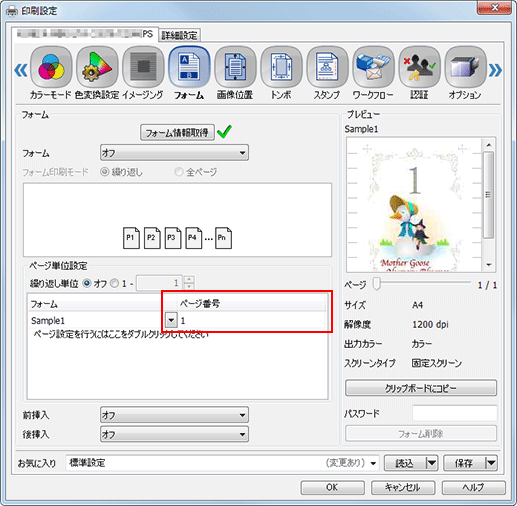The width and height of the screenshot is (517, 506).
Task: Switch to 詳細設定 tab
Action: (180, 35)
